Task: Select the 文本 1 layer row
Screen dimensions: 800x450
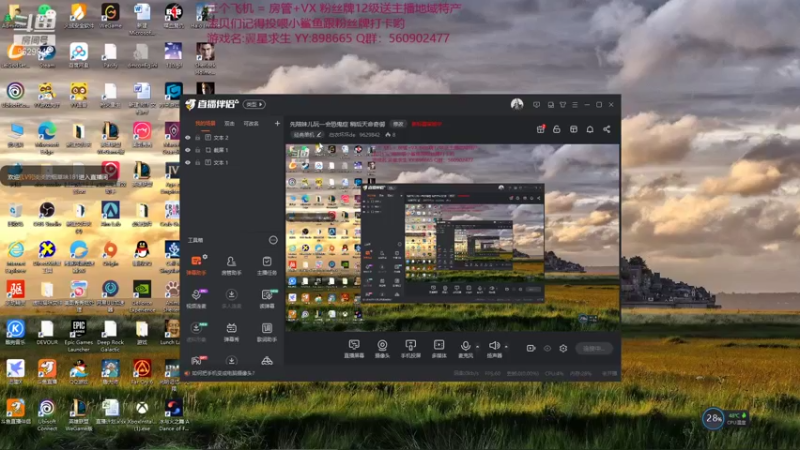Action: [232, 162]
